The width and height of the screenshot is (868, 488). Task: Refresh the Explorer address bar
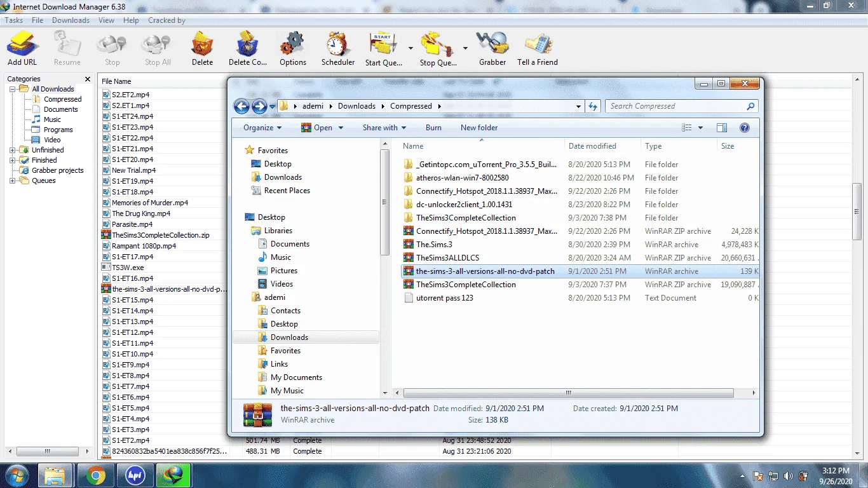(593, 106)
